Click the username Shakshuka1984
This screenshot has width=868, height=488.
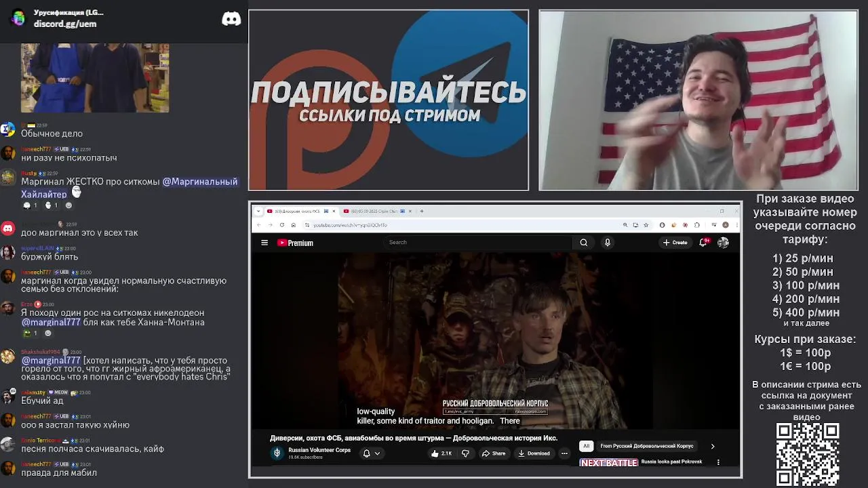41,352
